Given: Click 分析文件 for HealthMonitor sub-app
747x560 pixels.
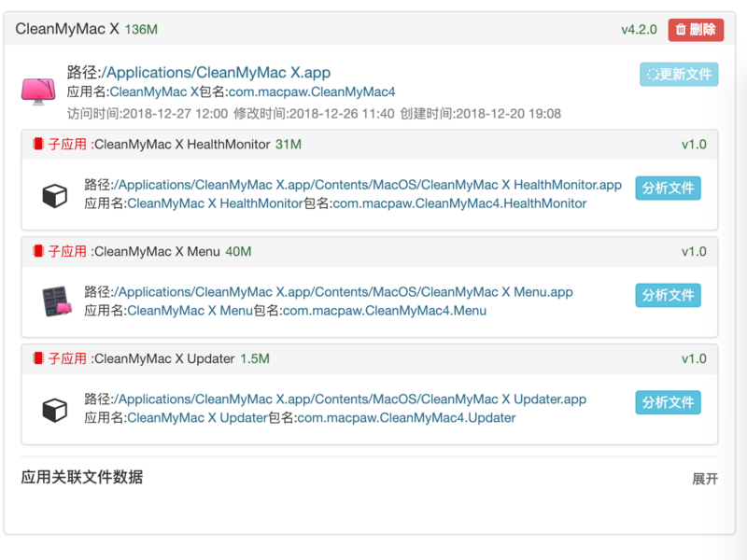Looking at the screenshot, I should (x=668, y=189).
